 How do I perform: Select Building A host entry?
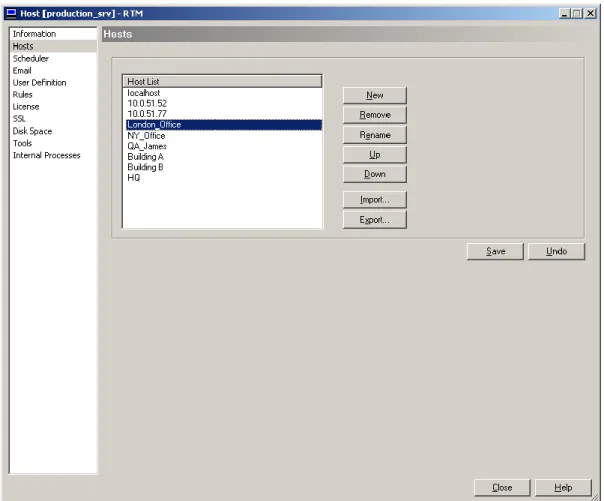(x=222, y=156)
